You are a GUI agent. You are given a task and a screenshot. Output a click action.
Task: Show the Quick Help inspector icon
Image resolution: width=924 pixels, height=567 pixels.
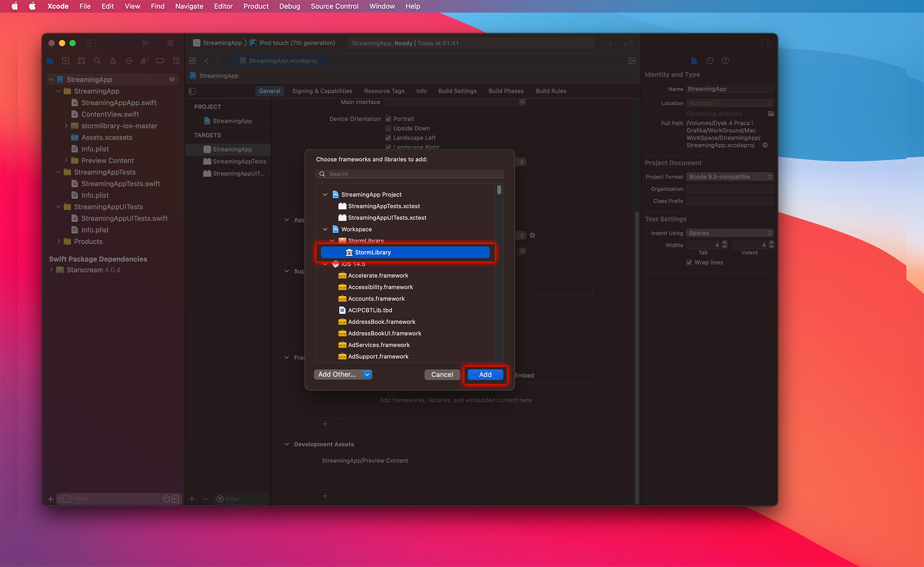pos(725,61)
